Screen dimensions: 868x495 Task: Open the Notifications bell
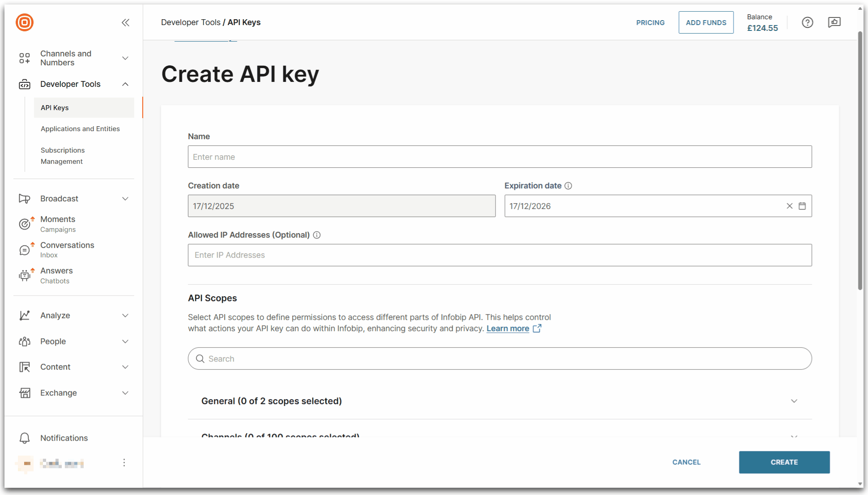pos(25,438)
